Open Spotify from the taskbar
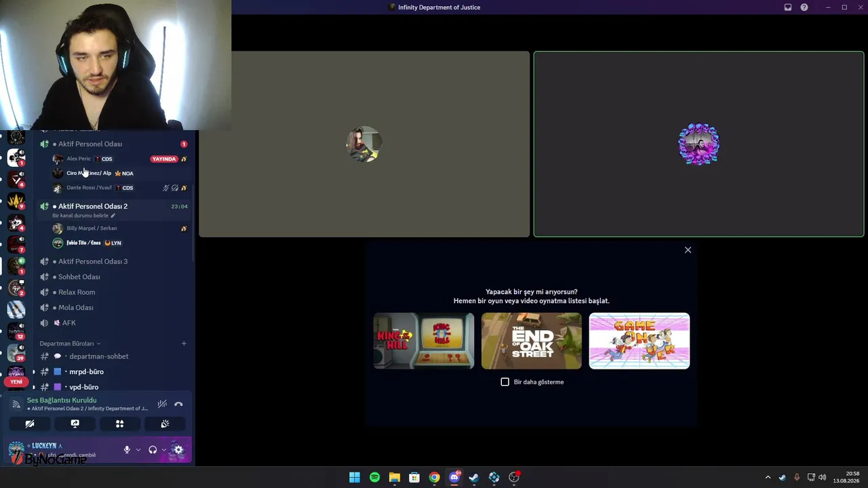The width and height of the screenshot is (868, 488). pos(374,478)
